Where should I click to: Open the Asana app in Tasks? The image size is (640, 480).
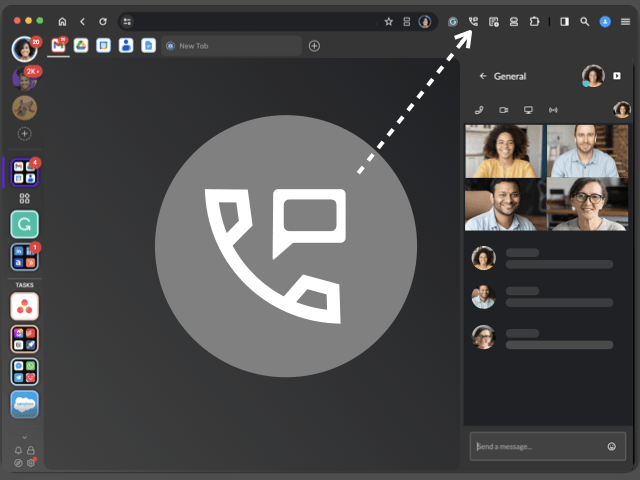(x=24, y=306)
